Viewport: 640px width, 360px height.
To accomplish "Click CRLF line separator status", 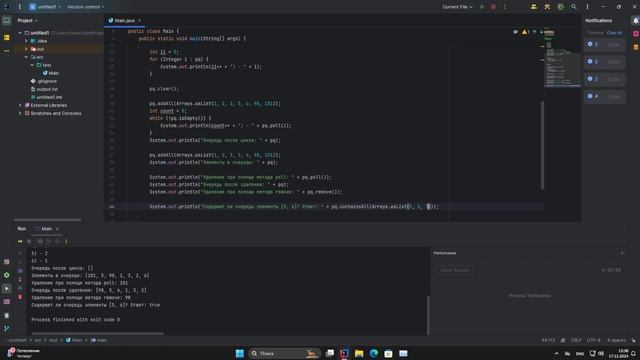I will tap(576, 340).
